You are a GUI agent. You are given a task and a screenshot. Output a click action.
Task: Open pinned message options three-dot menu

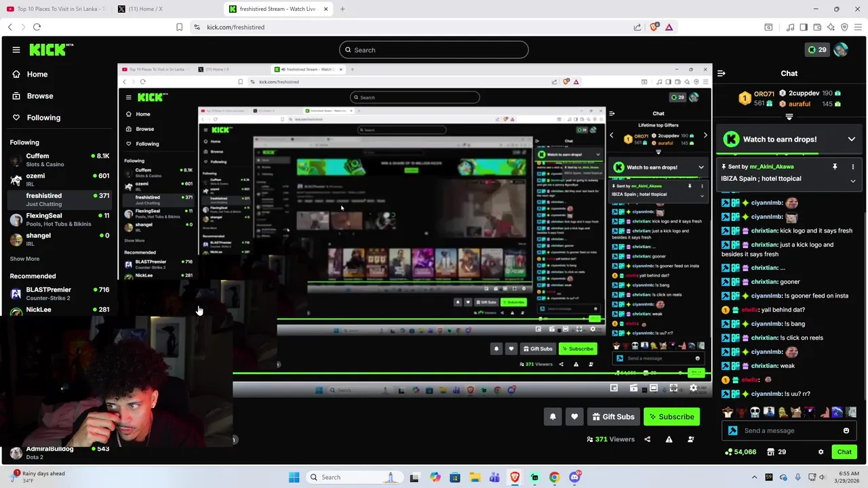point(853,167)
